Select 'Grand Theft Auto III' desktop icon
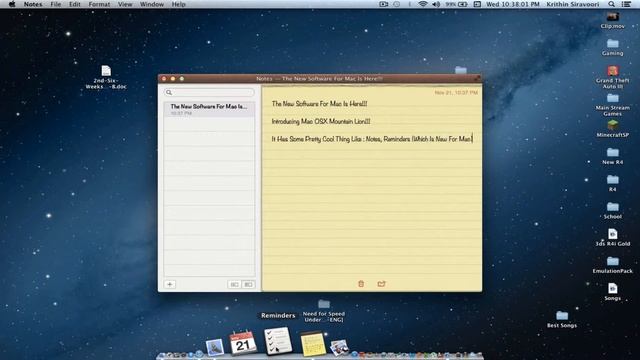The image size is (640, 360). [612, 77]
